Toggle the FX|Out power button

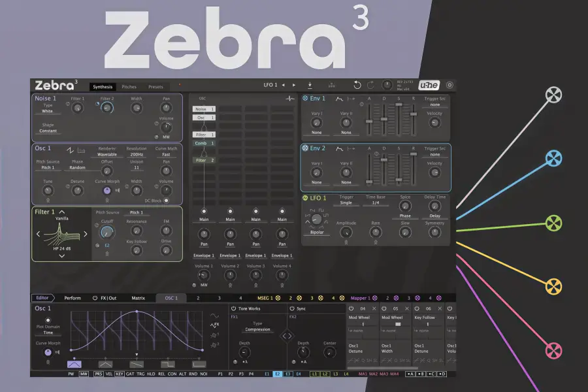click(95, 298)
